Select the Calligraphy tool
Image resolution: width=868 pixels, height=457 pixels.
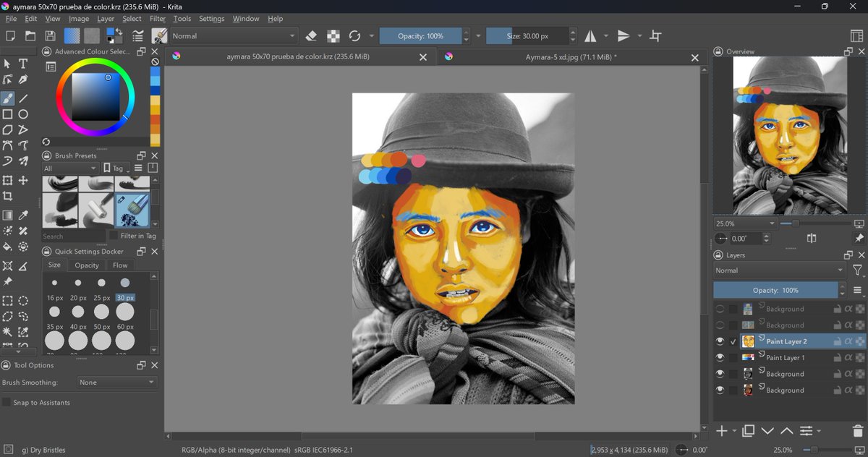coord(23,80)
